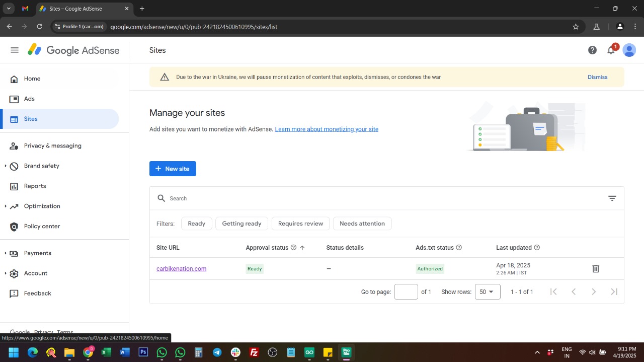The image size is (644, 362).
Task: Show hidden system tray icons
Action: 537,352
